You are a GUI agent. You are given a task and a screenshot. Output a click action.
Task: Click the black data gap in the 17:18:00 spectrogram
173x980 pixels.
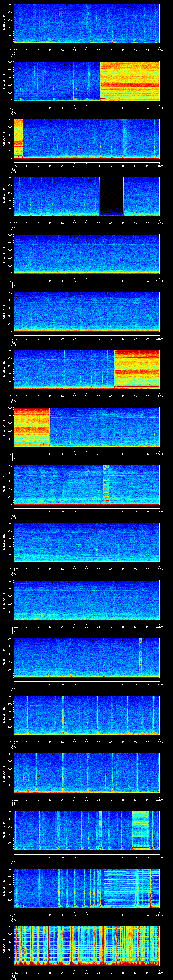pyautogui.click(x=112, y=196)
